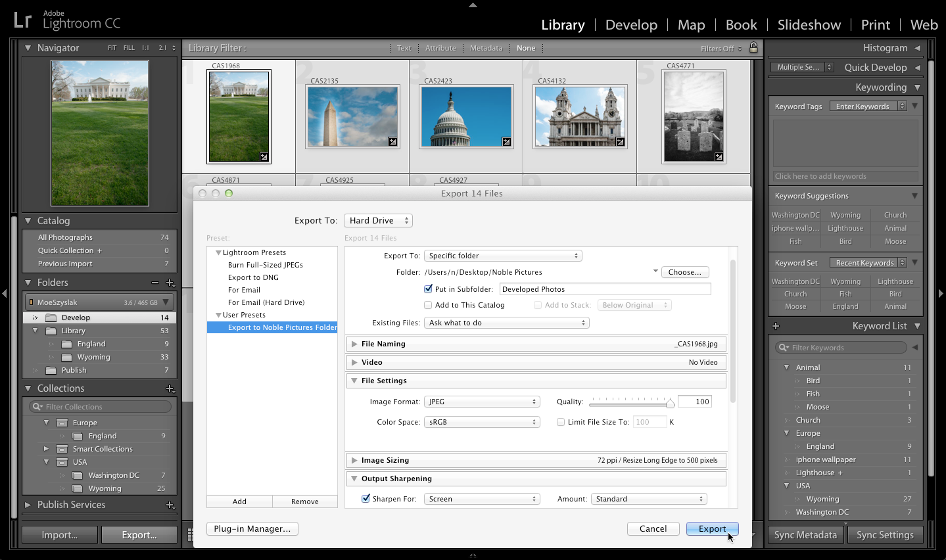Click the padlock icon in Library Filter bar
The height and width of the screenshot is (560, 946).
click(x=753, y=47)
